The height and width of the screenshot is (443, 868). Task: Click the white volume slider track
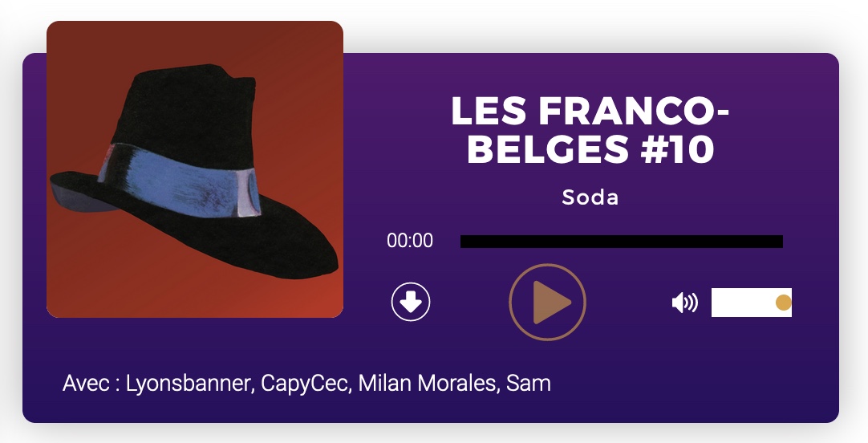[751, 303]
